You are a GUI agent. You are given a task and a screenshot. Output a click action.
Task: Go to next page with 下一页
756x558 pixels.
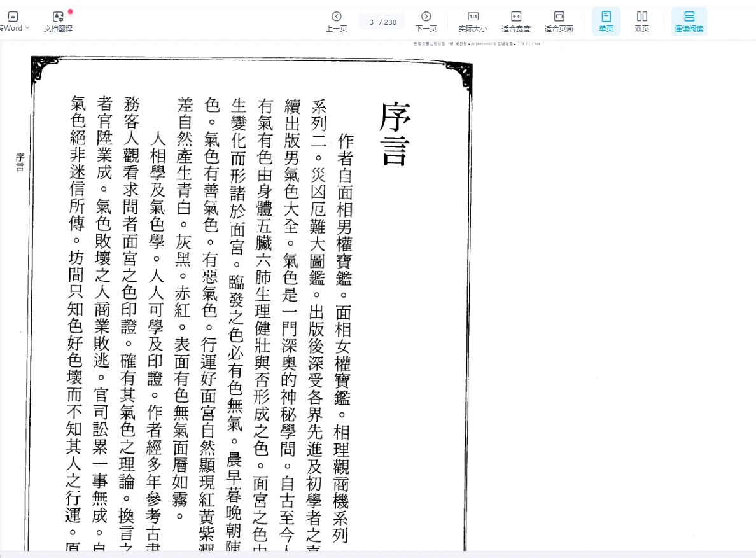tap(426, 22)
